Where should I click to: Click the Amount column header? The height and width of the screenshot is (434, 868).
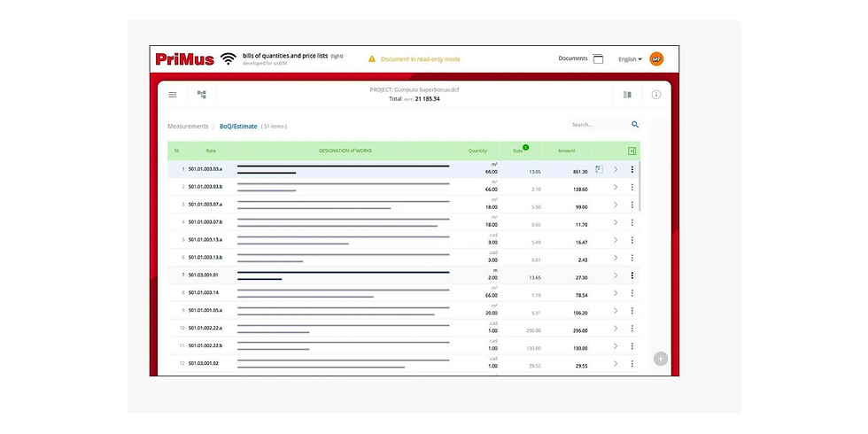coord(566,151)
